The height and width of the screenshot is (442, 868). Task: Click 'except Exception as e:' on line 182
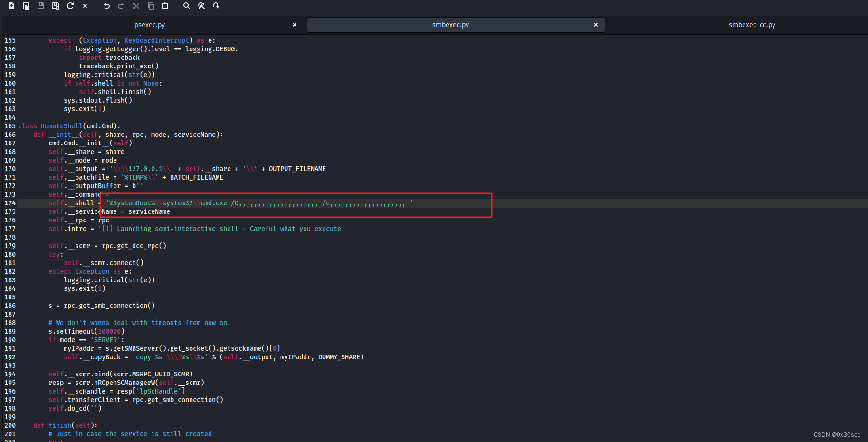coord(90,271)
